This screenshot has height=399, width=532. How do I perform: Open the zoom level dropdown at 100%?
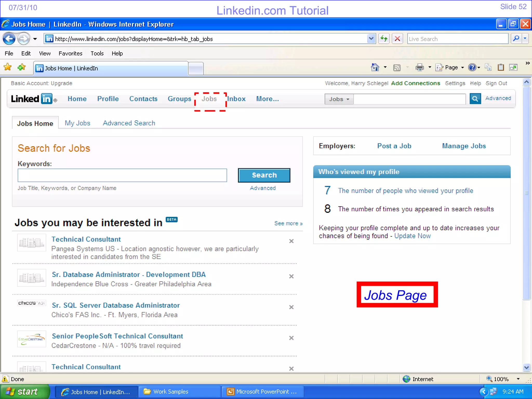click(x=518, y=379)
